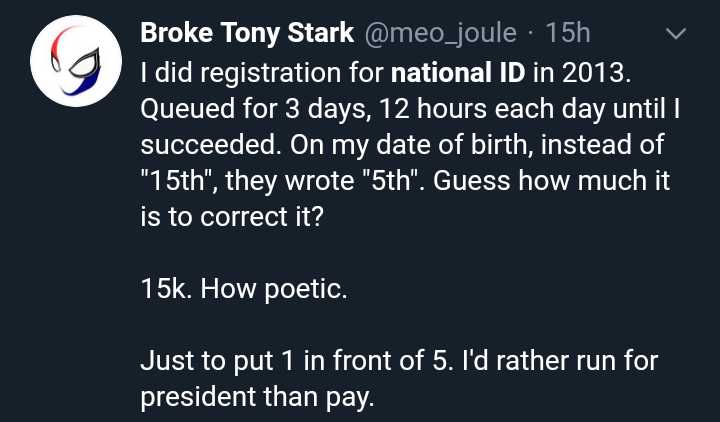Select the bold national ID keyword
The height and width of the screenshot is (422, 720).
click(x=458, y=73)
